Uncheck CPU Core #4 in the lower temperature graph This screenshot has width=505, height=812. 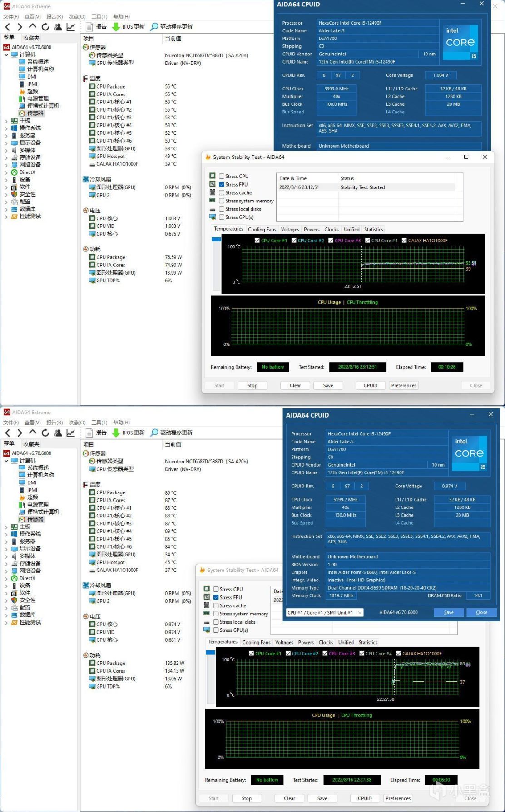[362, 654]
